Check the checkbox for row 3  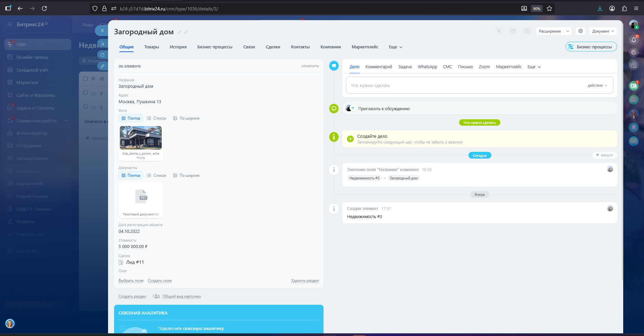85,93
